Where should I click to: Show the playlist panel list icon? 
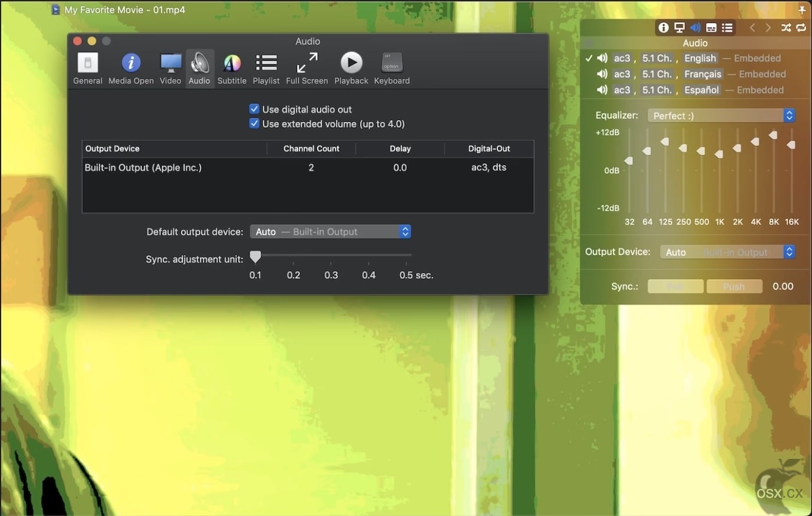point(727,28)
